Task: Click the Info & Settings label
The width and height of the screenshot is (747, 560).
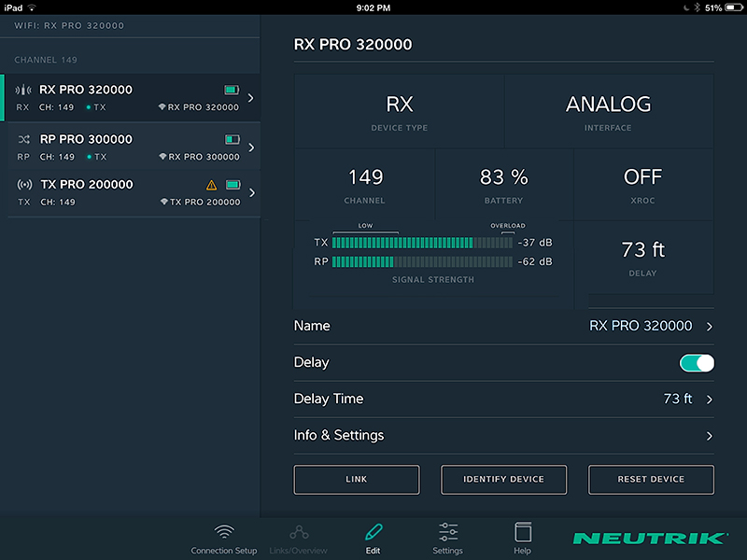Action: coord(339,435)
